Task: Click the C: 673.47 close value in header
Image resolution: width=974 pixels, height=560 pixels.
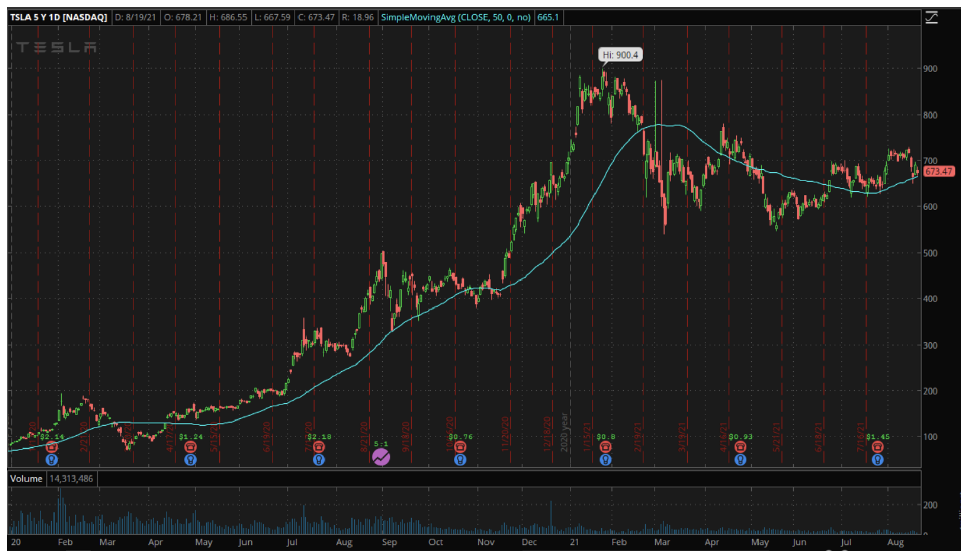Action: coord(316,17)
